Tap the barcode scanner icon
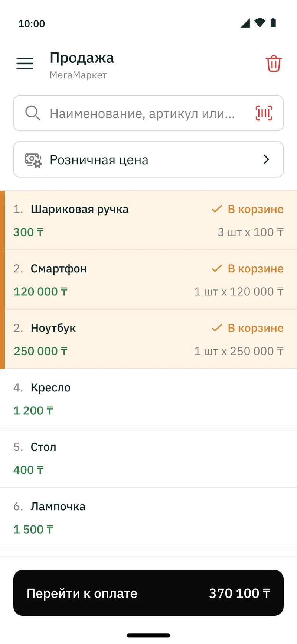This screenshot has width=297, height=644. click(264, 113)
